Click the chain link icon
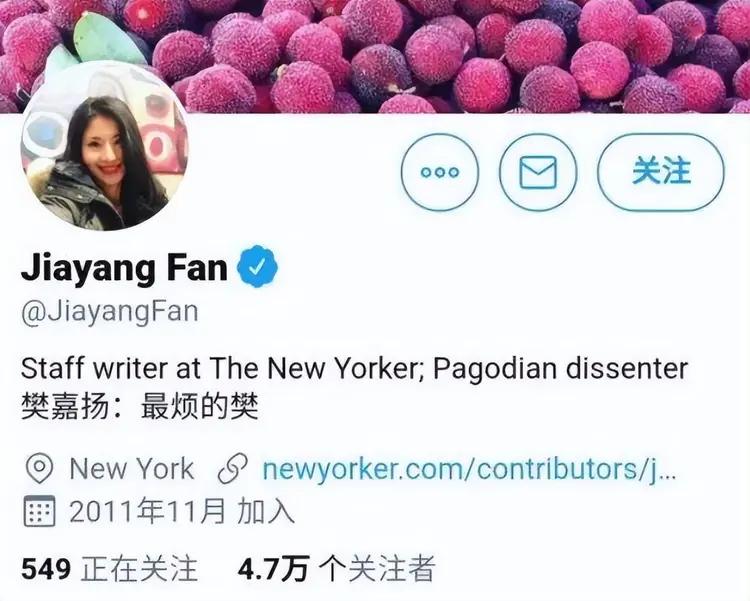 [233, 468]
